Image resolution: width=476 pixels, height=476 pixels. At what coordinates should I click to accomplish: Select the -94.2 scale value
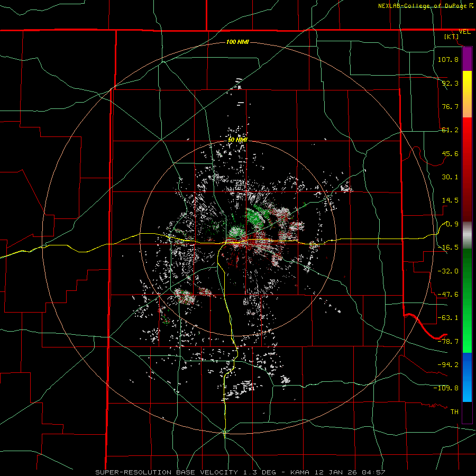(448, 364)
